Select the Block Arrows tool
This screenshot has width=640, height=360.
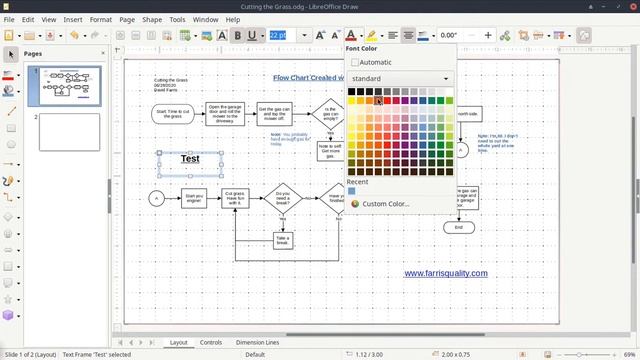8,250
